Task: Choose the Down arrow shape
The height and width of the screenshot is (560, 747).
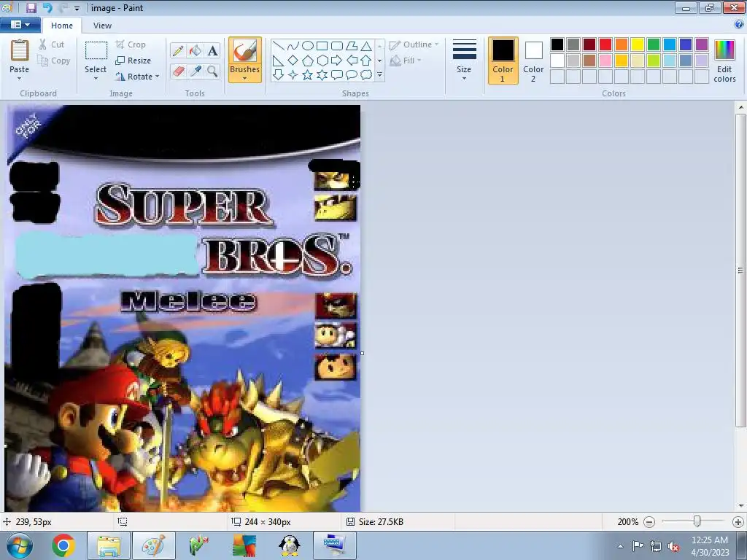Action: tap(278, 75)
